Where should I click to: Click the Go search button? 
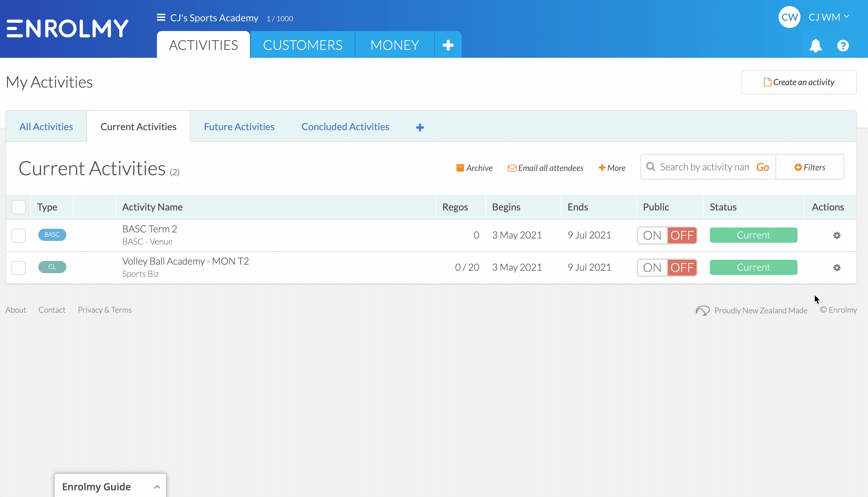[762, 167]
